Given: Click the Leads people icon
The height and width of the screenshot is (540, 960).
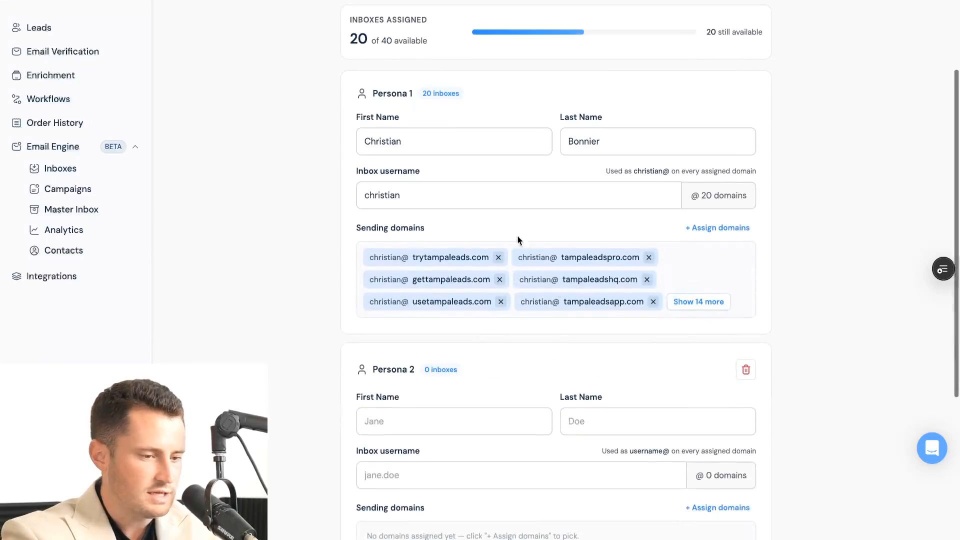Looking at the screenshot, I should tap(17, 28).
